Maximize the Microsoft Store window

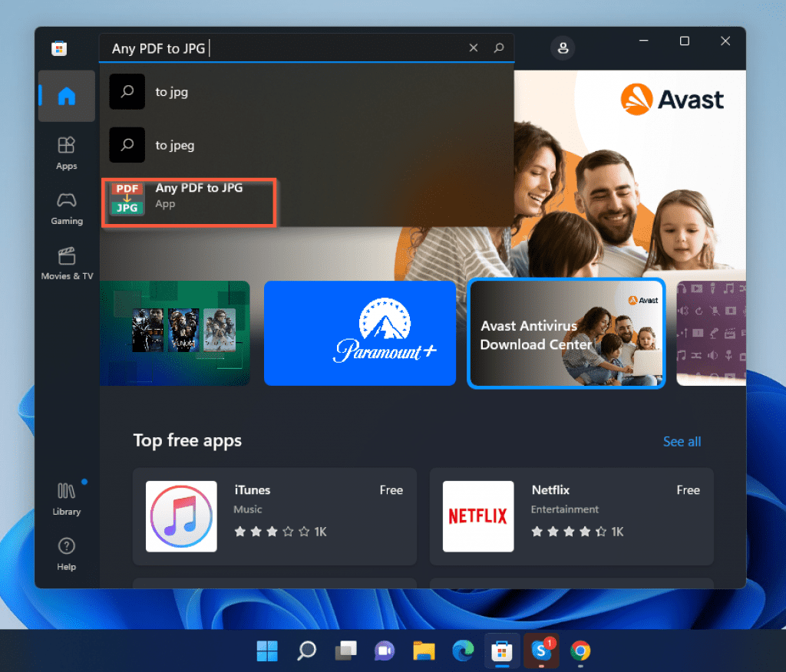(684, 41)
